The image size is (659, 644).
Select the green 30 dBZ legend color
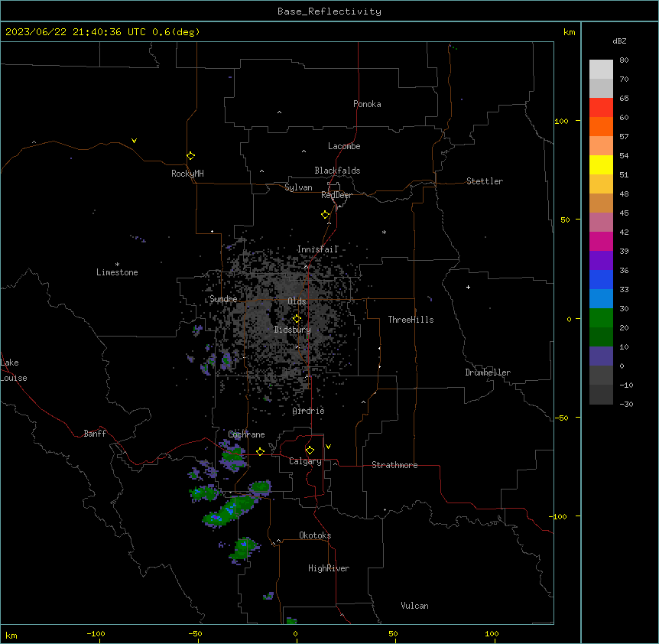(601, 318)
